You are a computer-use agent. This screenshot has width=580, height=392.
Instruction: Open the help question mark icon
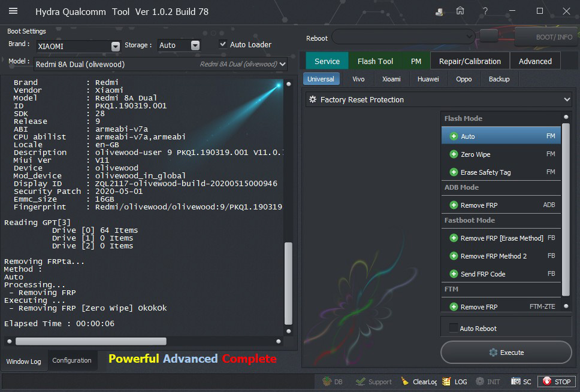click(x=485, y=11)
